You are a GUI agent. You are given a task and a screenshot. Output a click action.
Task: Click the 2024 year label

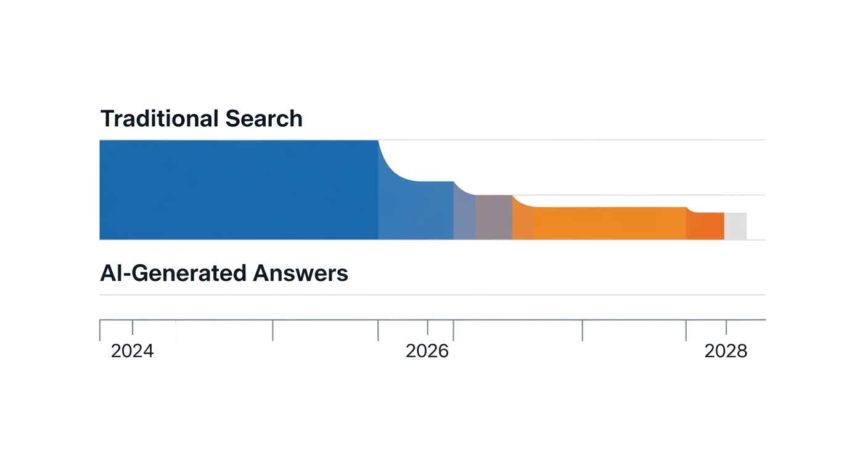coord(132,351)
